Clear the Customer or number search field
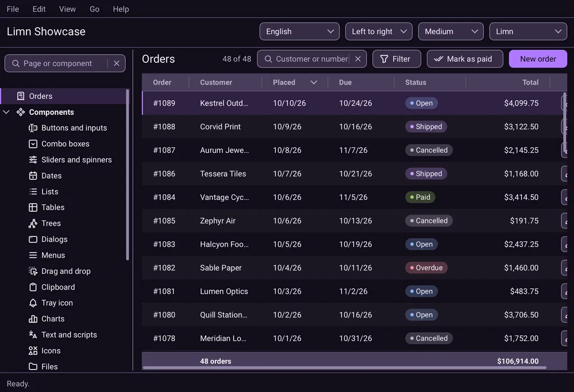Screen dimensions: 574x392 358,59
